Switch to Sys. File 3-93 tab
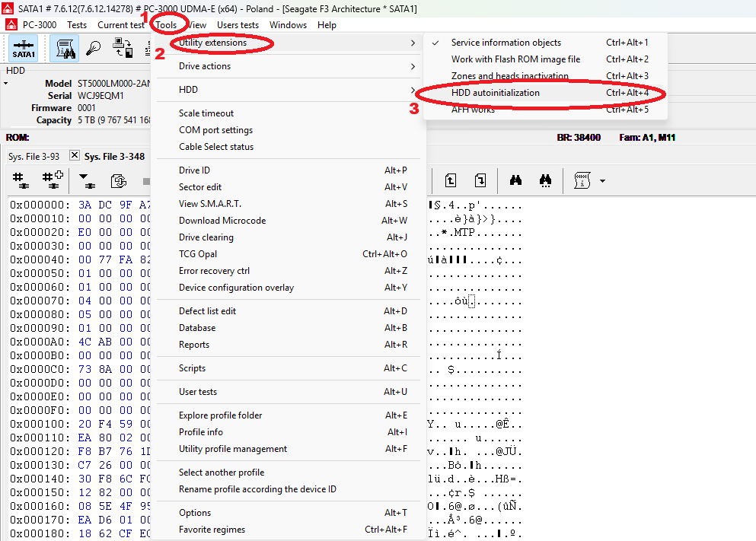This screenshot has height=541, width=756. (33, 156)
